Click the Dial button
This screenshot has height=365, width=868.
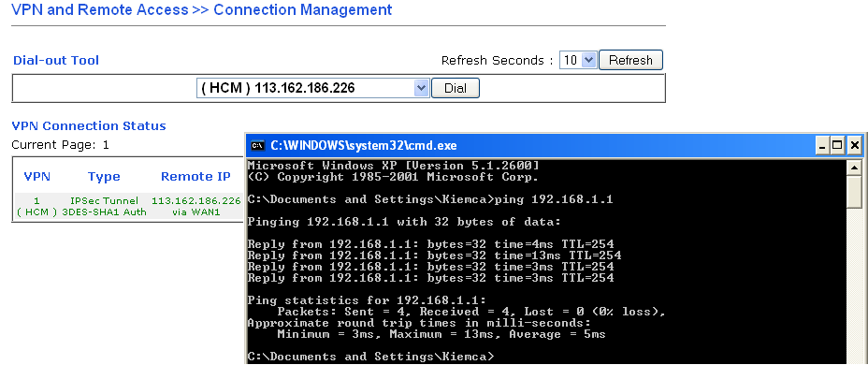pos(455,88)
